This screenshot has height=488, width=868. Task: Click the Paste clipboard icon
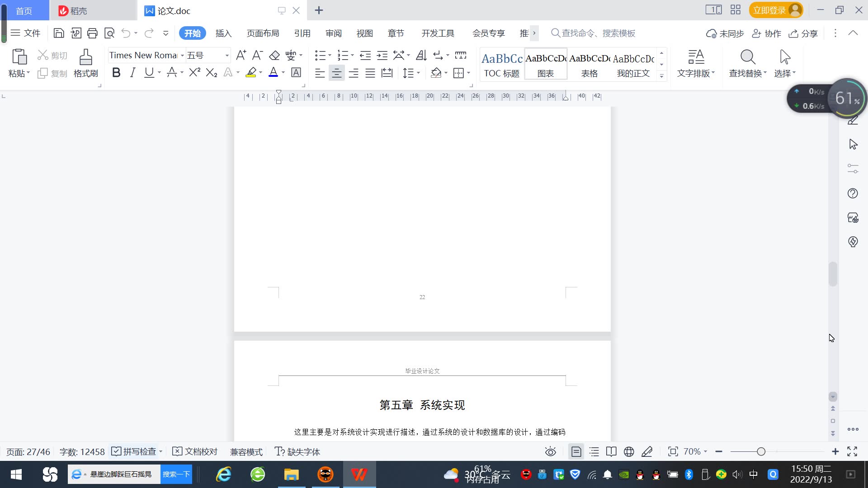[x=19, y=56]
